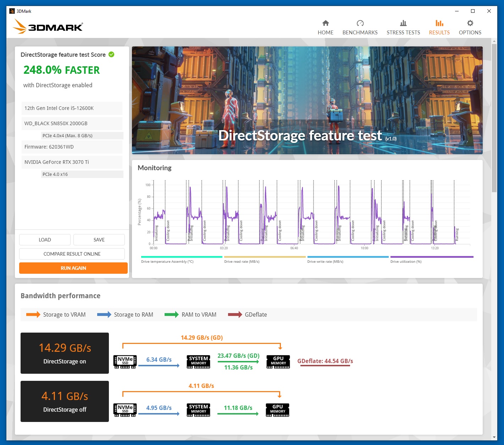Toggle Drive write rate legend bar

pos(348,257)
